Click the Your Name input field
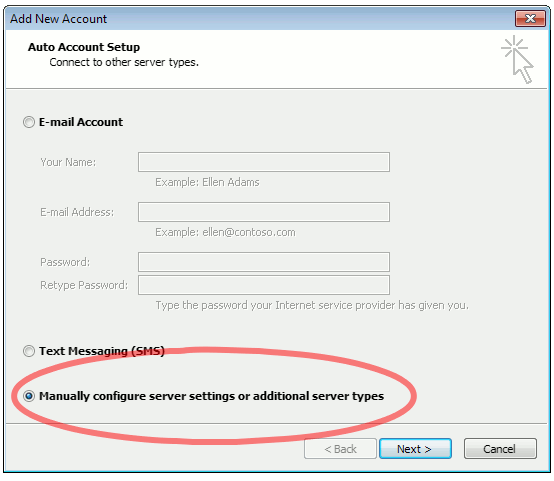 (264, 162)
